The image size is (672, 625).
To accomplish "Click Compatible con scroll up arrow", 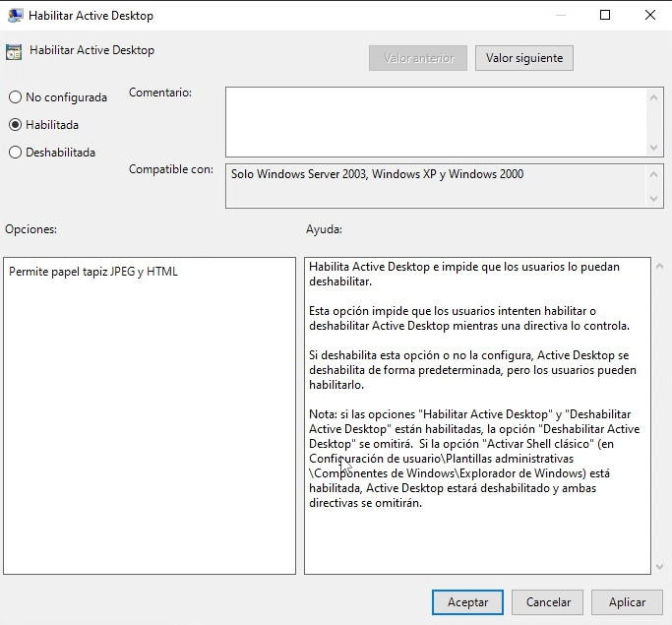I will 655,173.
